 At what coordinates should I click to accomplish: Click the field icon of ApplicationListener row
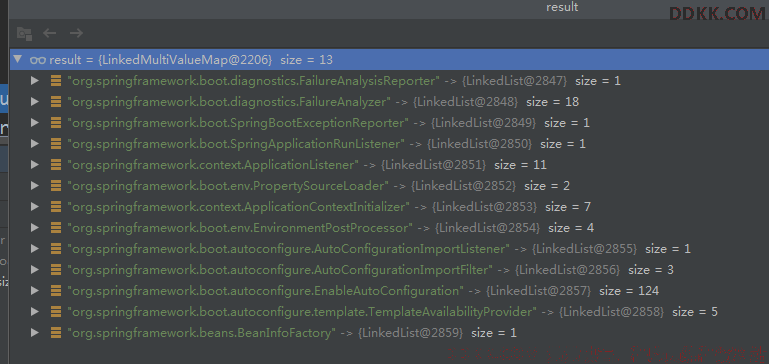[56, 165]
